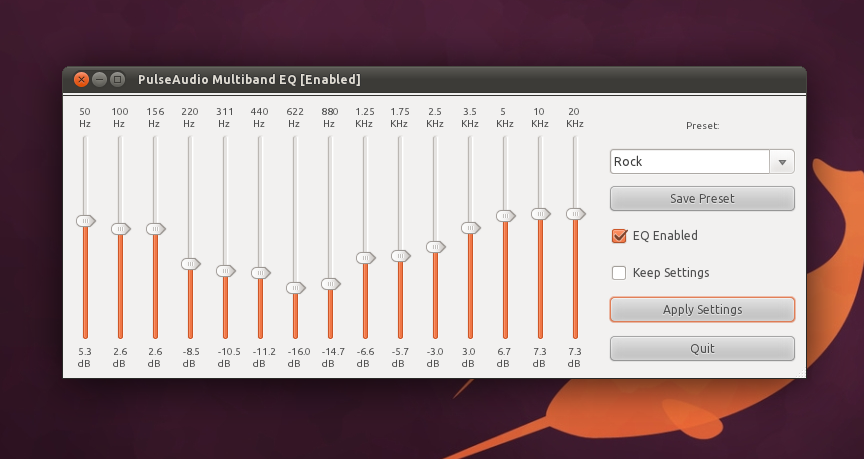Maximize the equalizer window
The height and width of the screenshot is (459, 864).
[x=117, y=79]
